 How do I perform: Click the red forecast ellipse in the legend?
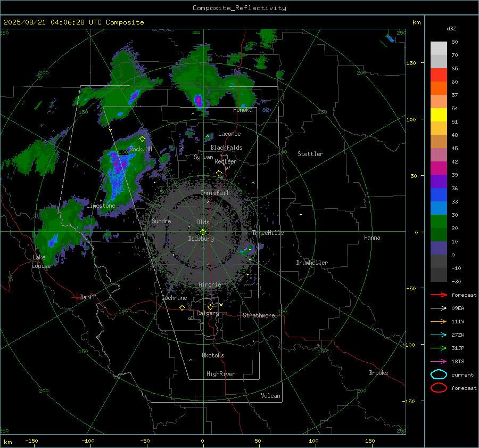(x=439, y=388)
